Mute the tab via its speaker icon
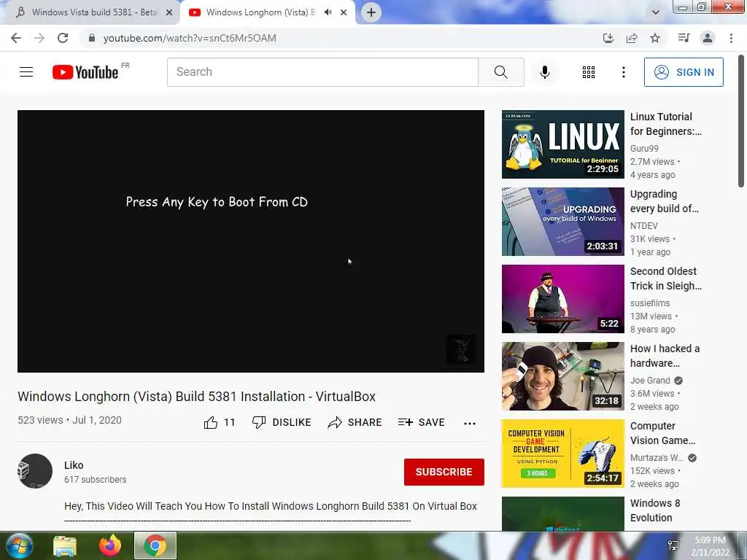 [x=328, y=12]
